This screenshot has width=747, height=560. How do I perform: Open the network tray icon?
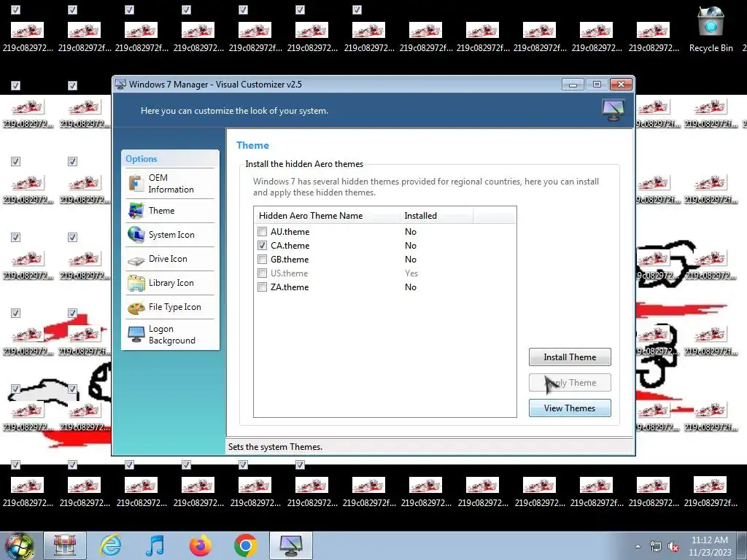click(x=656, y=546)
